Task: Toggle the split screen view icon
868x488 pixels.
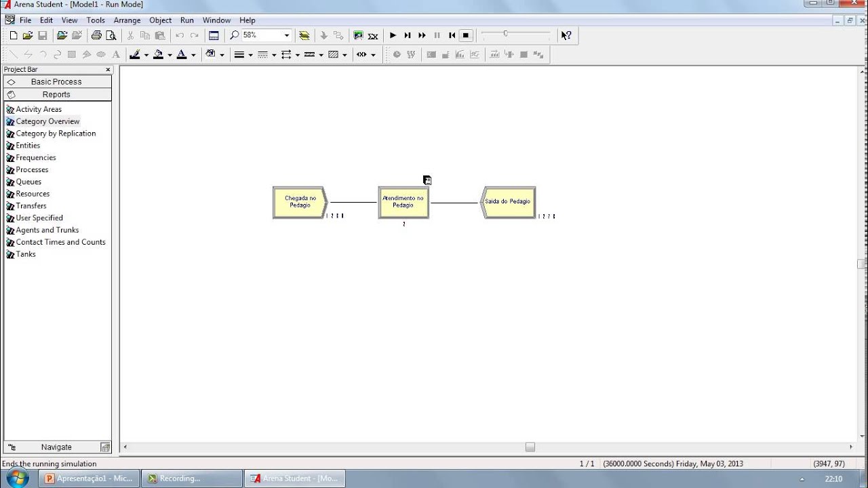Action: pos(214,35)
